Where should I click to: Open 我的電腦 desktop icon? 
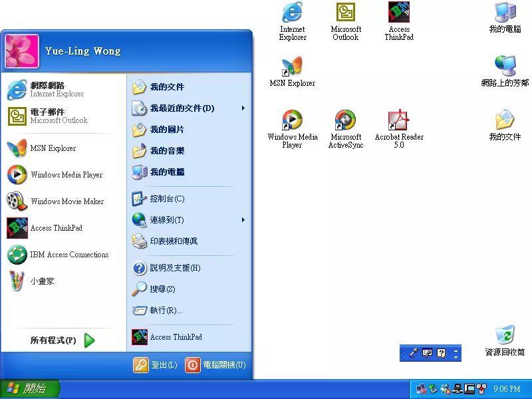coord(505,18)
